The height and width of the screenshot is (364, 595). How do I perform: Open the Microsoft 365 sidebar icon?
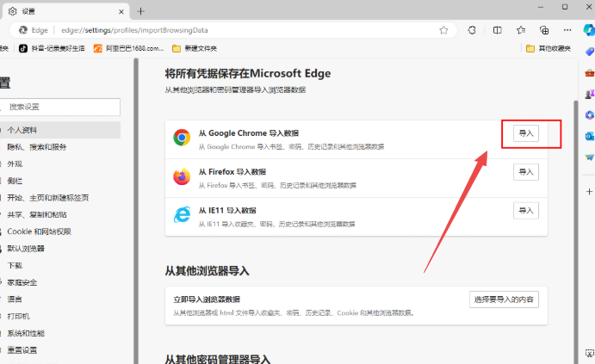tap(590, 115)
